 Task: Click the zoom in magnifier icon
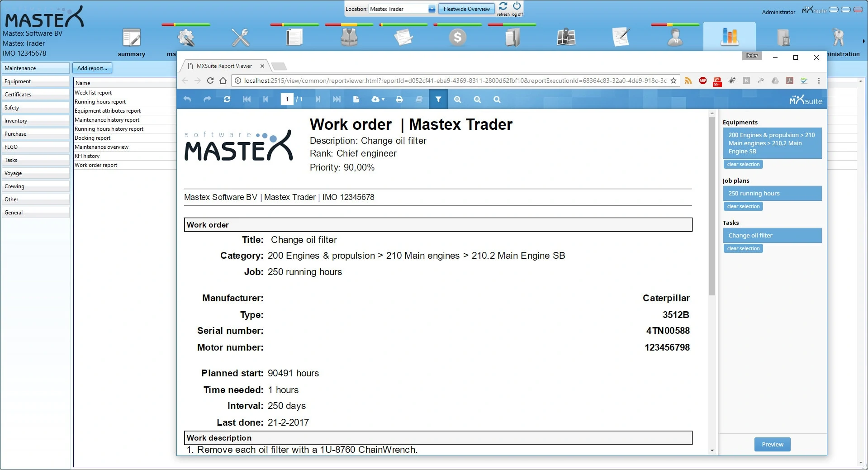pos(457,100)
